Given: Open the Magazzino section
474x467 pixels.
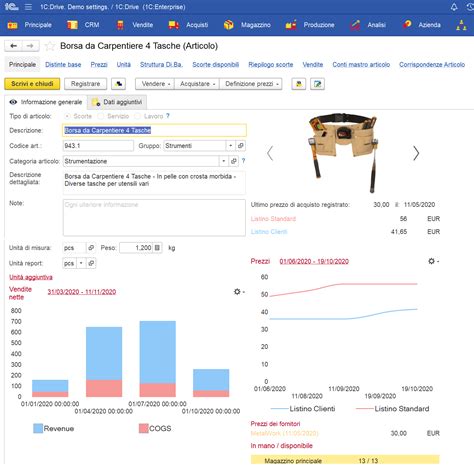Looking at the screenshot, I should pyautogui.click(x=247, y=25).
